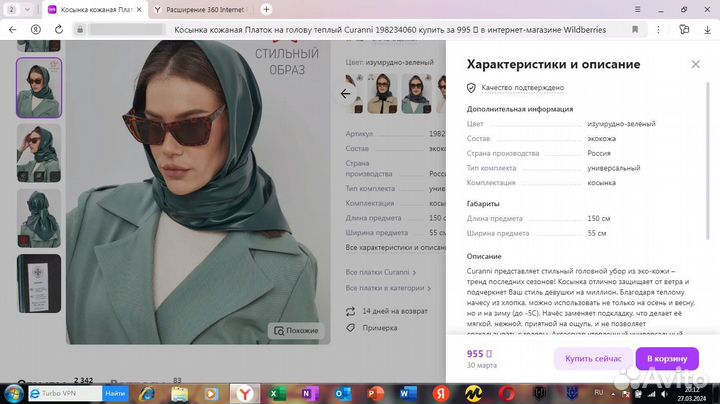Open Word from the taskbar

coord(408,394)
